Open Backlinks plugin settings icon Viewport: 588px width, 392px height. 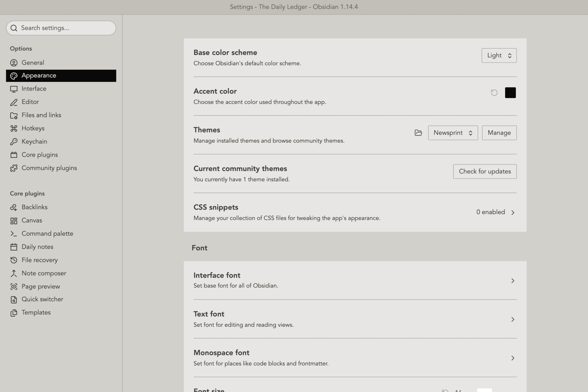14,207
